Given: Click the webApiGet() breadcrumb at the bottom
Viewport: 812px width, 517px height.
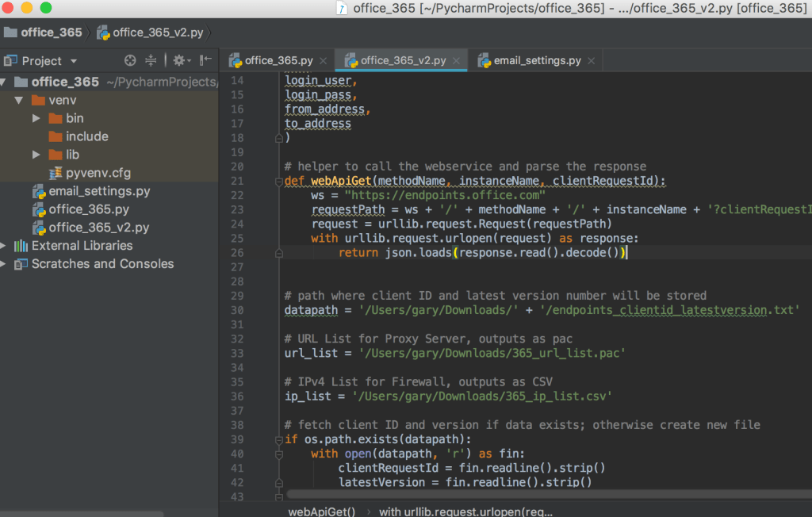Looking at the screenshot, I should [321, 511].
